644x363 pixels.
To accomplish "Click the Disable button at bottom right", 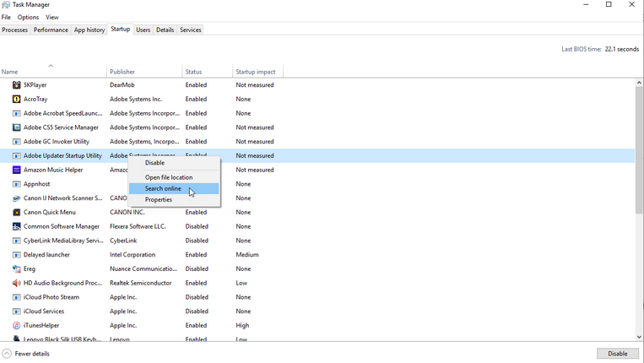I will point(618,354).
